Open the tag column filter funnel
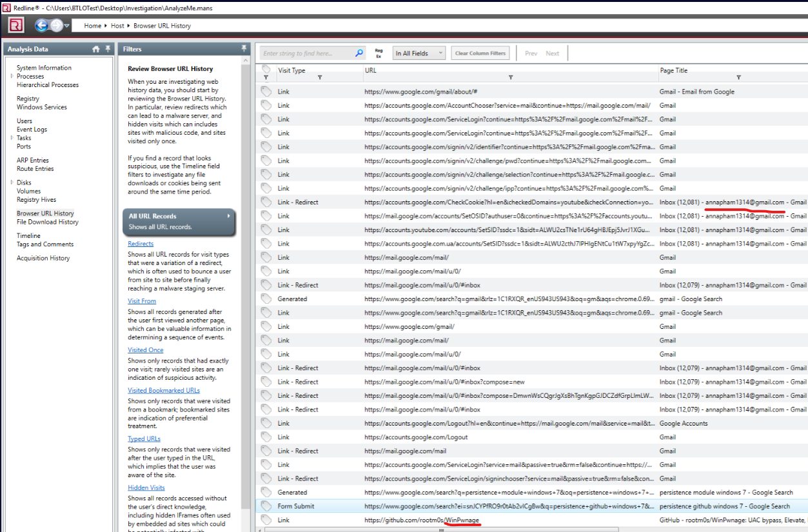Viewport: 808px width, 532px height. 266,77
